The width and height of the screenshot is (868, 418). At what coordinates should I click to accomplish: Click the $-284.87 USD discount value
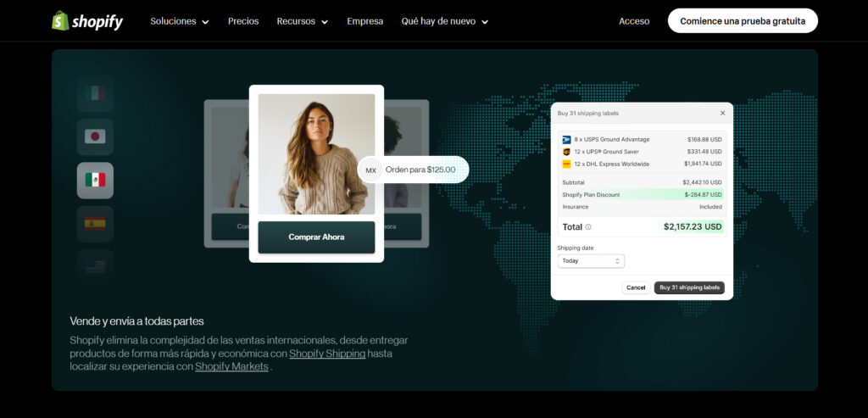pos(703,195)
